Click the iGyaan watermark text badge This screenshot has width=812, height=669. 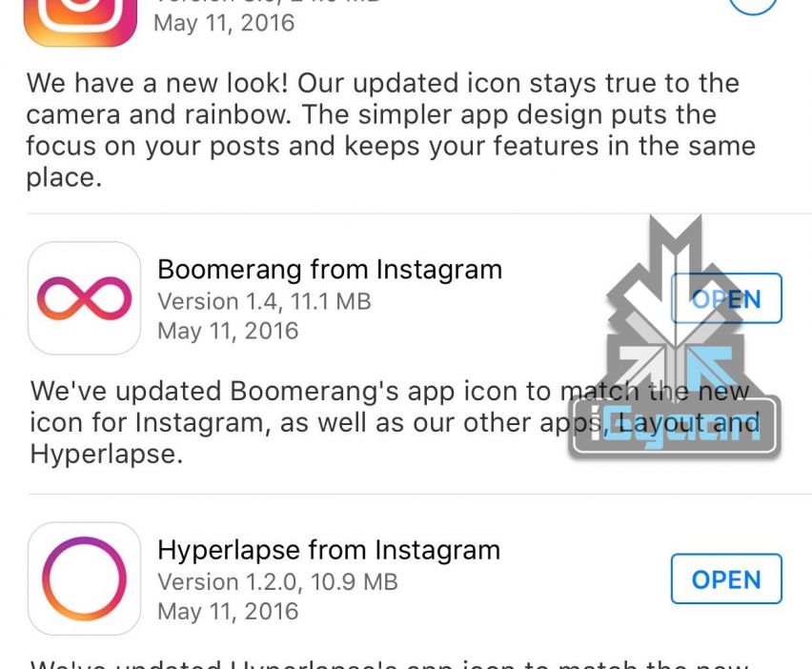[674, 427]
